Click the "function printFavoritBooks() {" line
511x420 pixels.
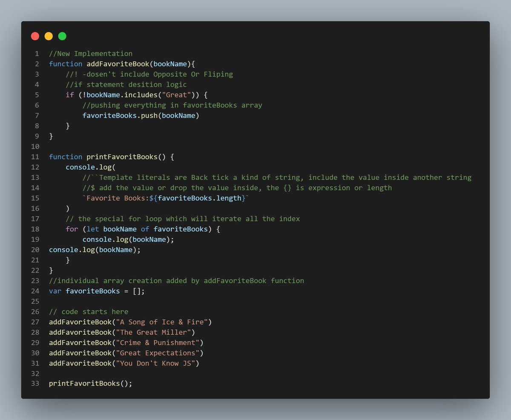tap(112, 157)
